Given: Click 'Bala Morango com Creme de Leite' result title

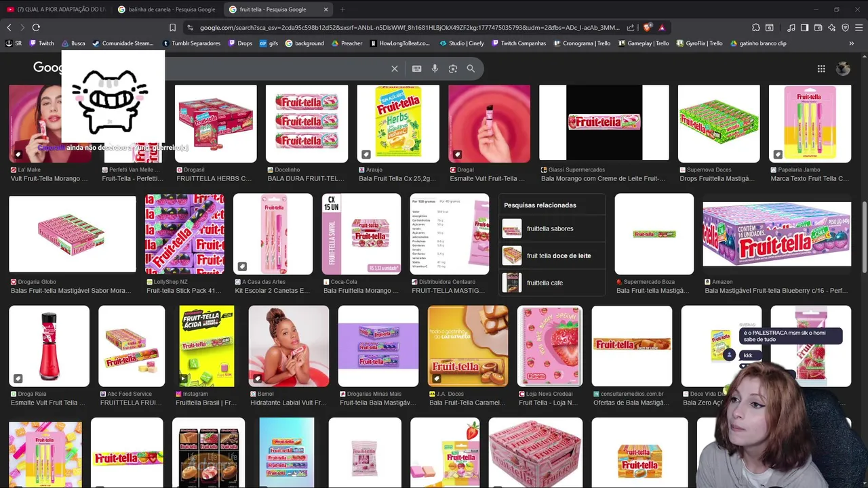Looking at the screenshot, I should [604, 179].
